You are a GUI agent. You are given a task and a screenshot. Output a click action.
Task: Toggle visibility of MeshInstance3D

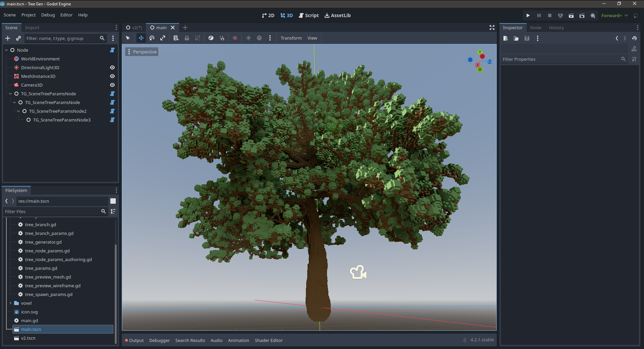tap(112, 76)
